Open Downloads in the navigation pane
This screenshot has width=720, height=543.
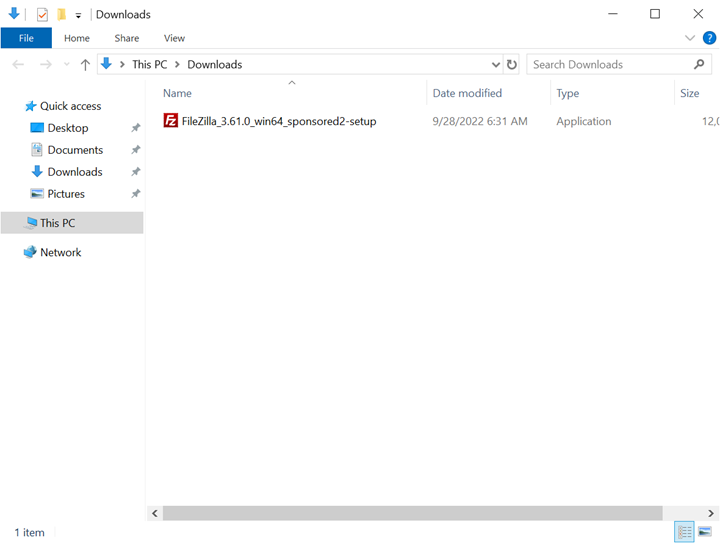(75, 172)
